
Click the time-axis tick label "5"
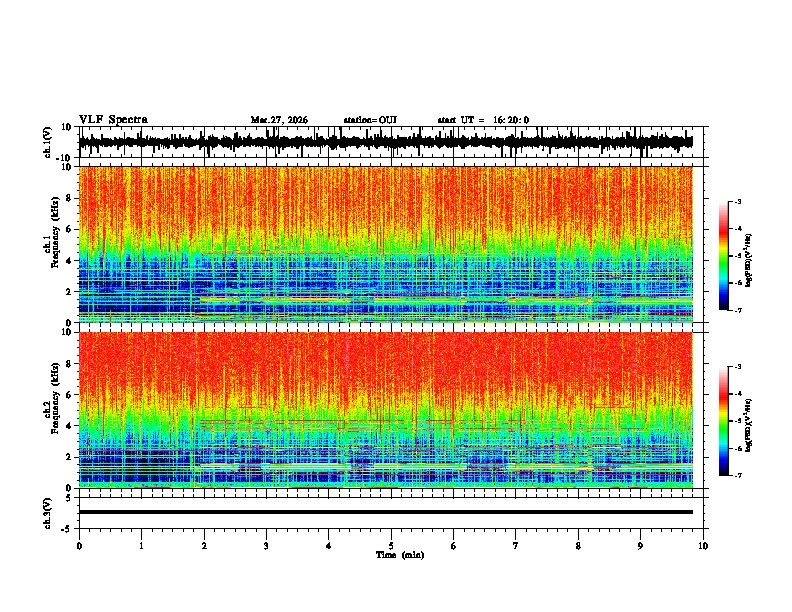point(391,546)
